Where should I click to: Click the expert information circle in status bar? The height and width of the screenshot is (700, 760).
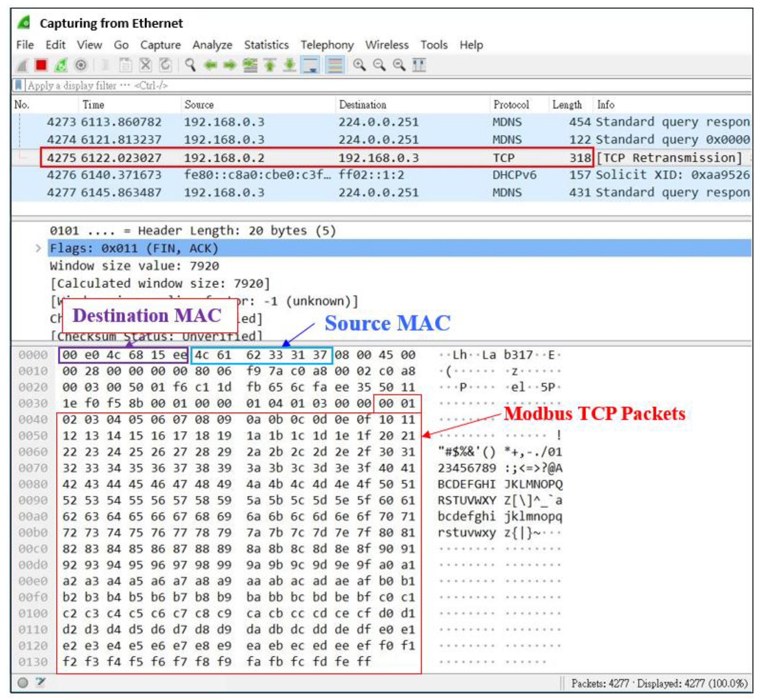[23, 683]
